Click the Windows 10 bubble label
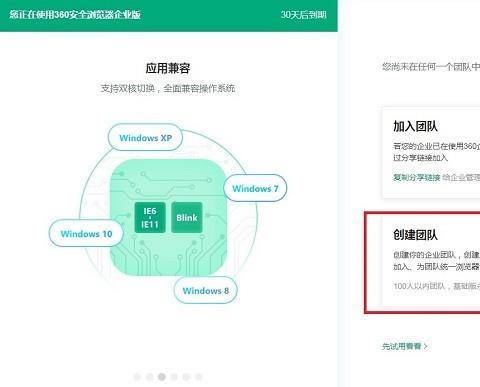The height and width of the screenshot is (387, 480). [86, 233]
